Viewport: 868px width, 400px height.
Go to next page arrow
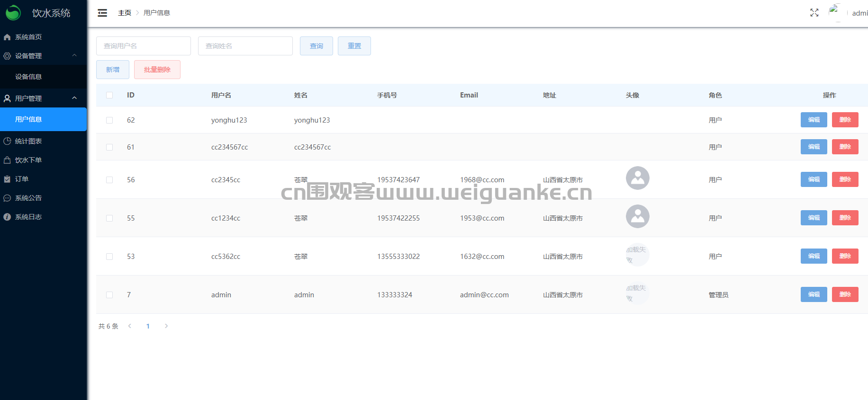click(x=166, y=326)
